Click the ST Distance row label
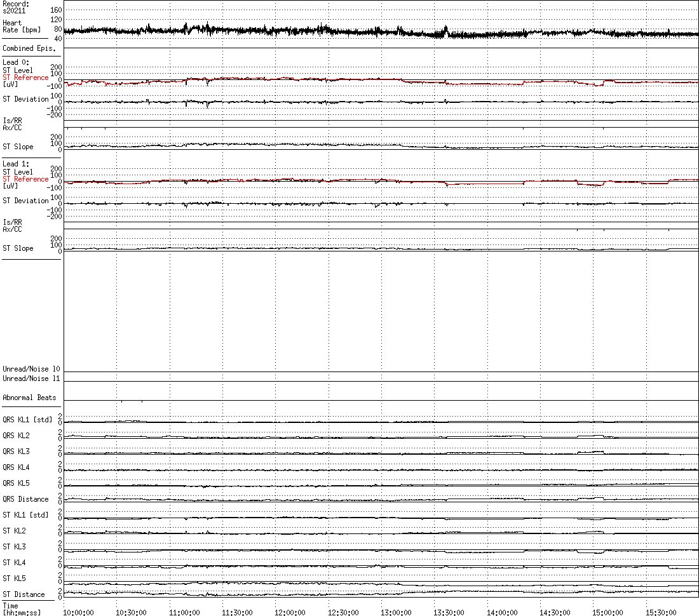This screenshot has width=699, height=616. coord(24,594)
